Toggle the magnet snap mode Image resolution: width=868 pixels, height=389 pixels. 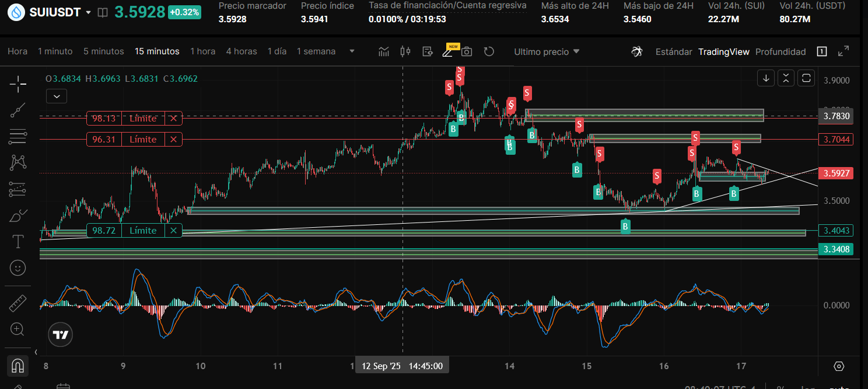pyautogui.click(x=18, y=366)
